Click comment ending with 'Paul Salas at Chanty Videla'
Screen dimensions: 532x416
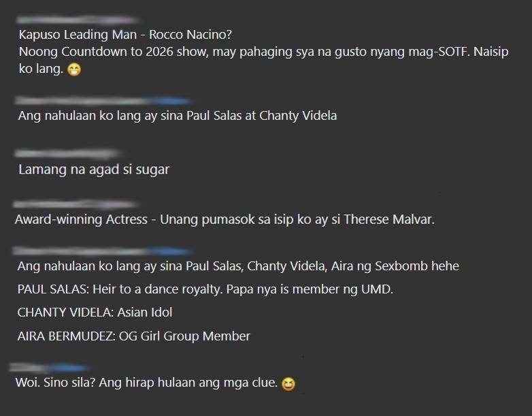click(178, 116)
